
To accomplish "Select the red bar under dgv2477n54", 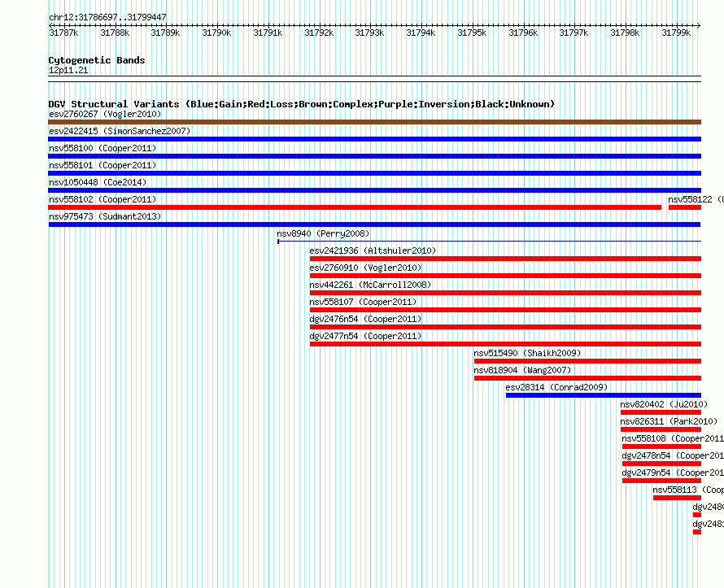I will pos(506,344).
